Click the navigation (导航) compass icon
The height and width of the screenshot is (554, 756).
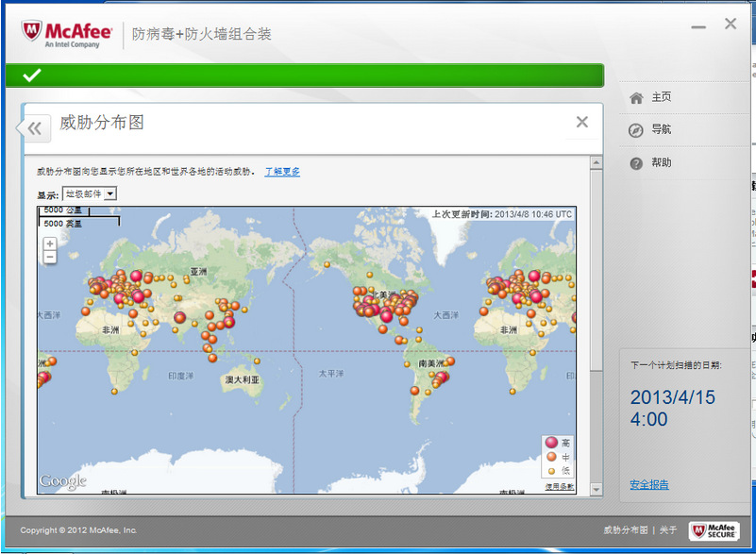[636, 130]
